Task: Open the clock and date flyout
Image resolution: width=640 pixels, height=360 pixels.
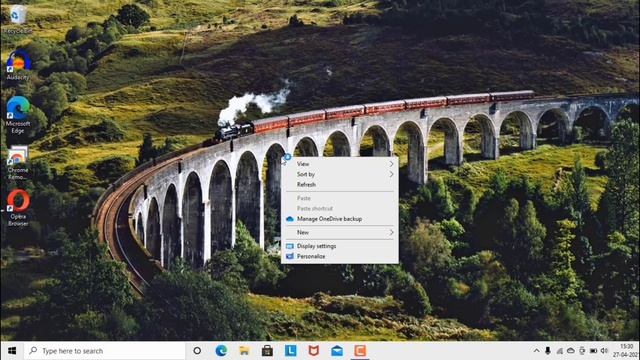Action: click(627, 351)
